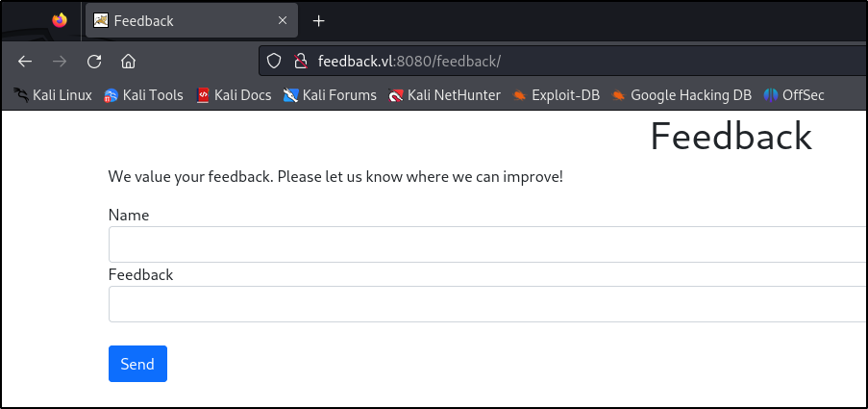The height and width of the screenshot is (409, 868).
Task: Click the shield tracking protection icon
Action: click(x=274, y=62)
